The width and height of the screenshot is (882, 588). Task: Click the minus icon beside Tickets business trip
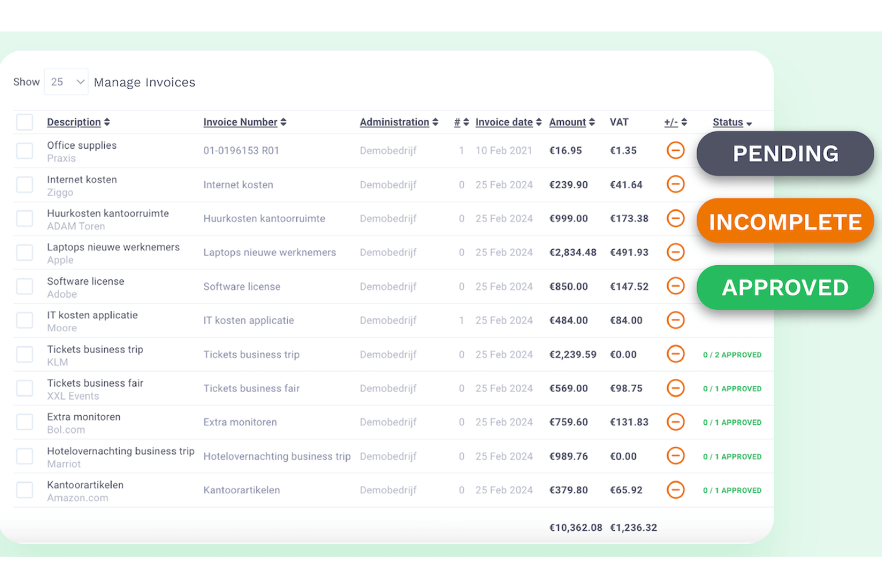675,354
